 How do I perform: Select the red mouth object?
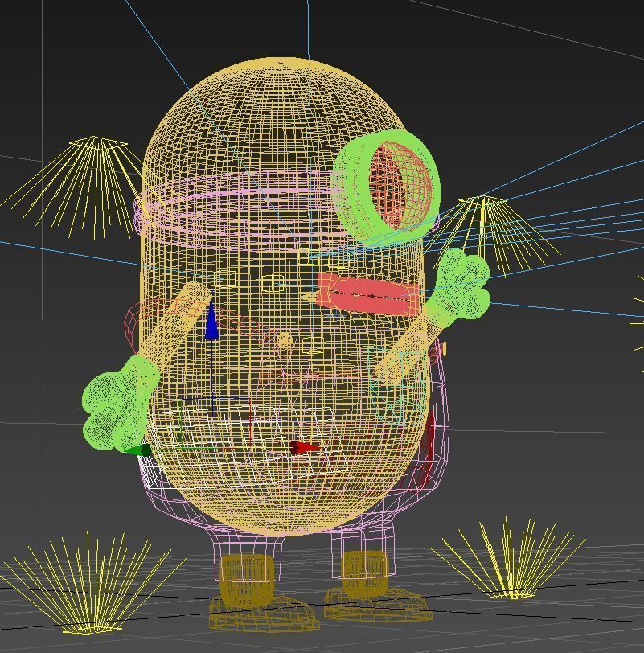368,294
